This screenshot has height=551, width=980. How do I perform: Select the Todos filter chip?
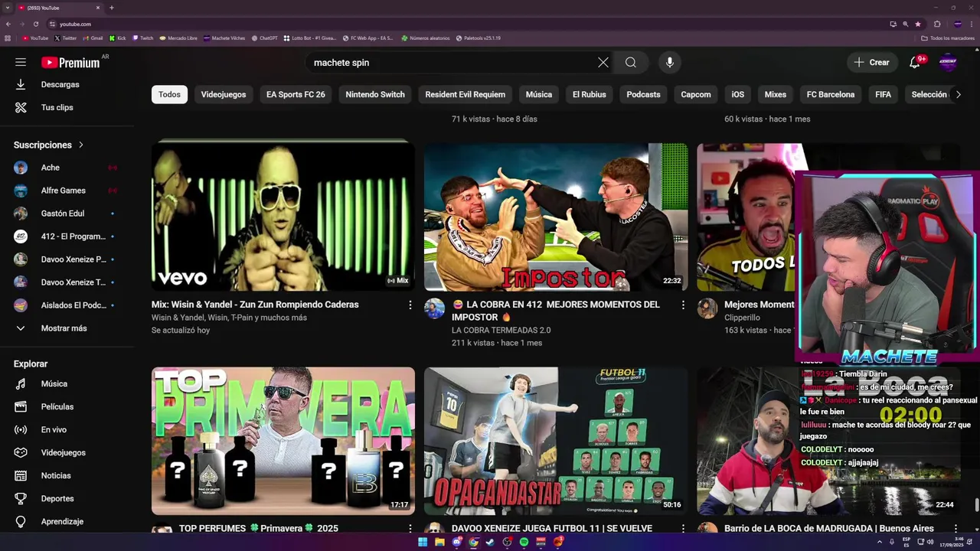[169, 94]
